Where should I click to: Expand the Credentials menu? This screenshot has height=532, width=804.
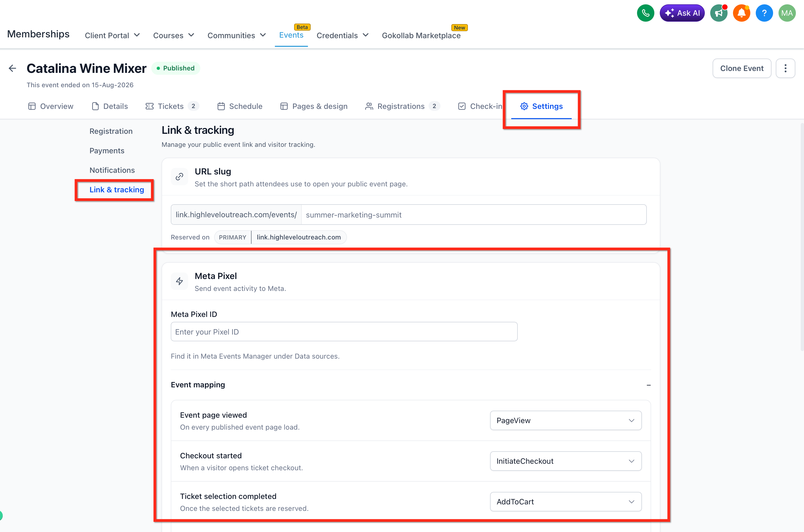click(x=343, y=35)
